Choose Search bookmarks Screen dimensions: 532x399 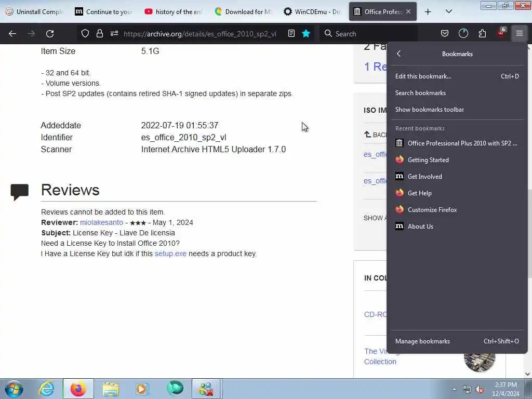click(x=457, y=93)
